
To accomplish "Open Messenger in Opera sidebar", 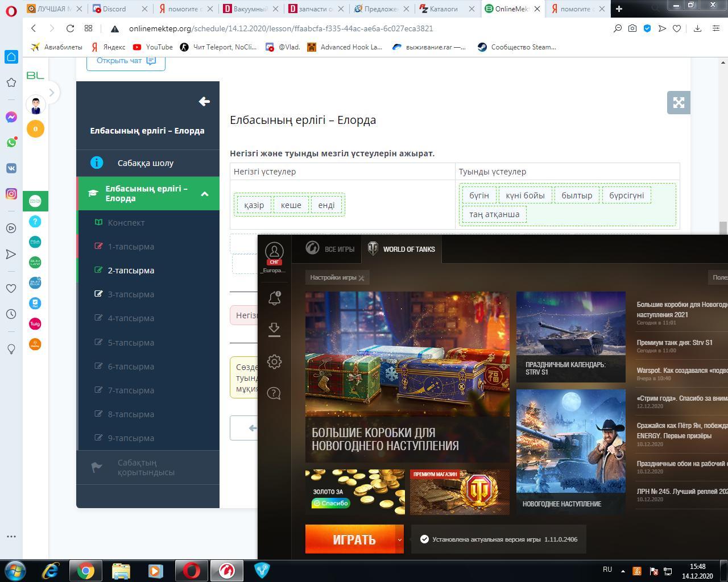I will [x=11, y=117].
